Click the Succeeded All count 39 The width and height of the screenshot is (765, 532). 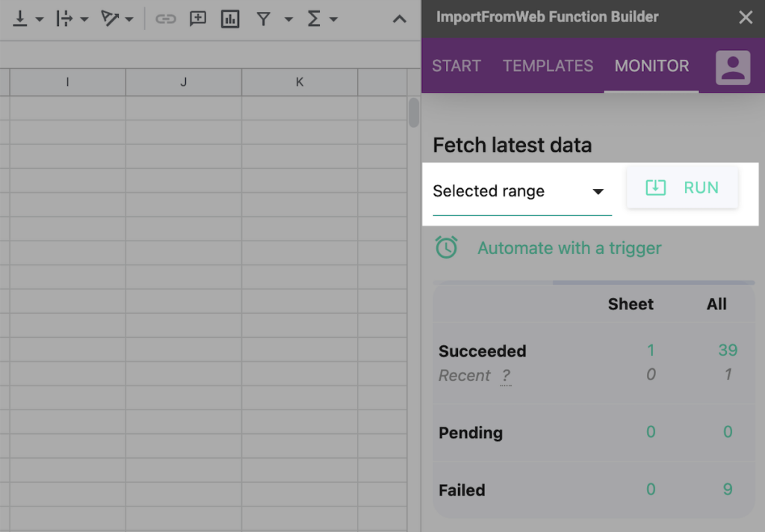tap(728, 350)
